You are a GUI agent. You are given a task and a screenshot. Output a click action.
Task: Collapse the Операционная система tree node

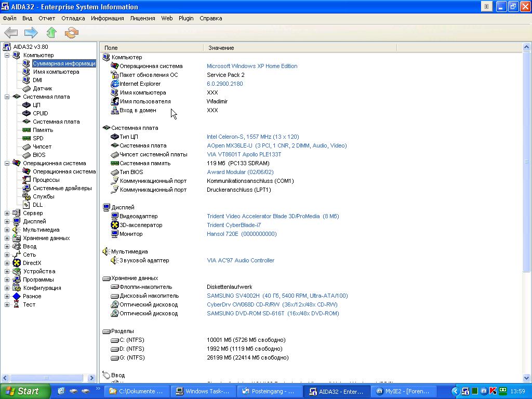tap(7, 163)
